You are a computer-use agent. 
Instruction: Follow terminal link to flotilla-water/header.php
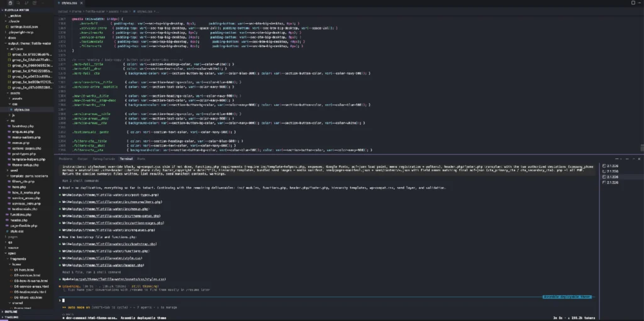tap(108, 265)
